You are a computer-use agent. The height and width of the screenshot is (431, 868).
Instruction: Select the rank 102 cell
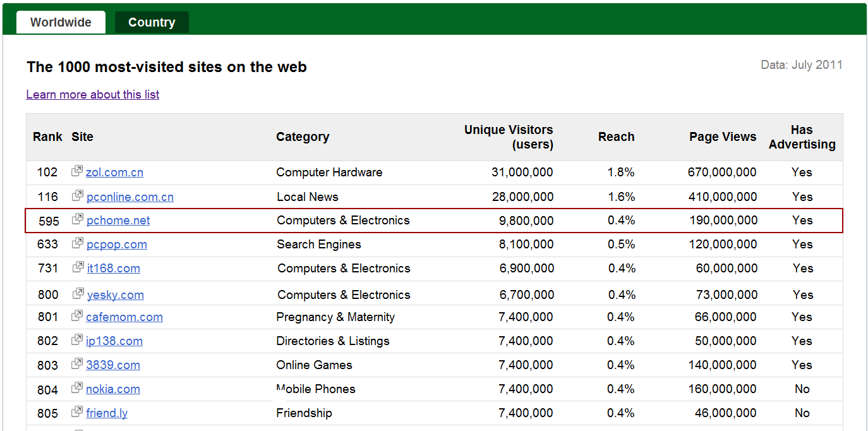coord(47,173)
